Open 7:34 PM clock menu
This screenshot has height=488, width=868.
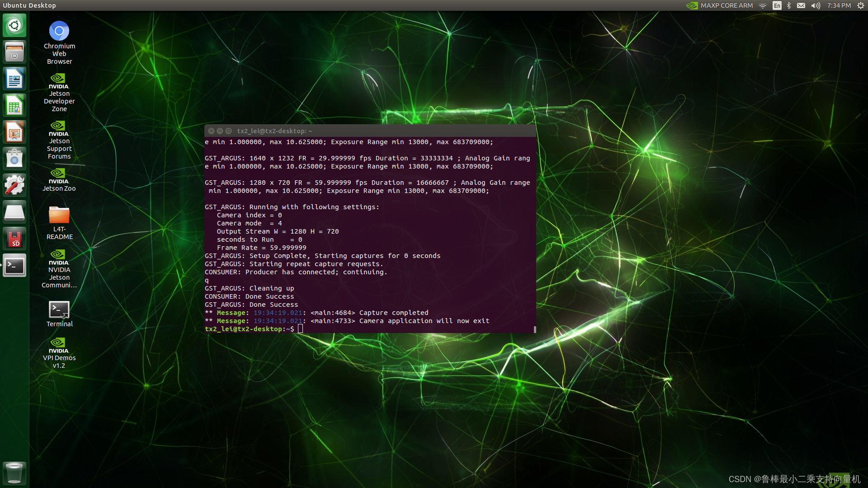(x=839, y=5)
